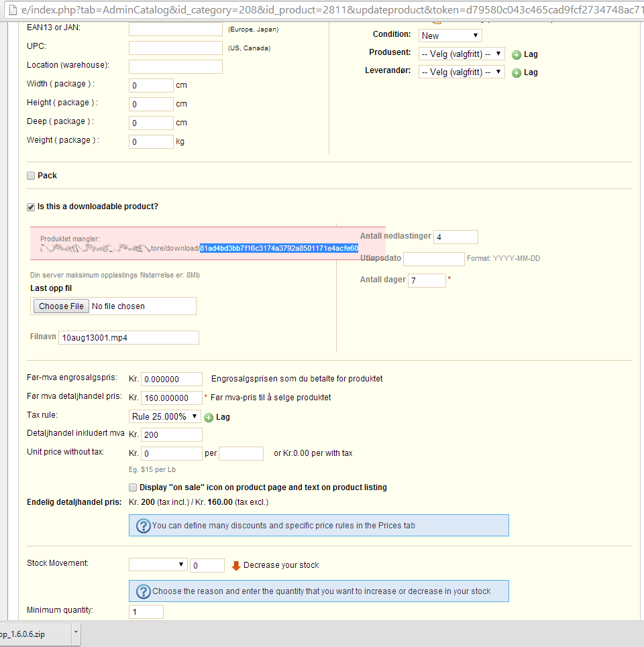Click the Detaljhandel inkludert mva field
Image resolution: width=644 pixels, height=647 pixels.
172,435
